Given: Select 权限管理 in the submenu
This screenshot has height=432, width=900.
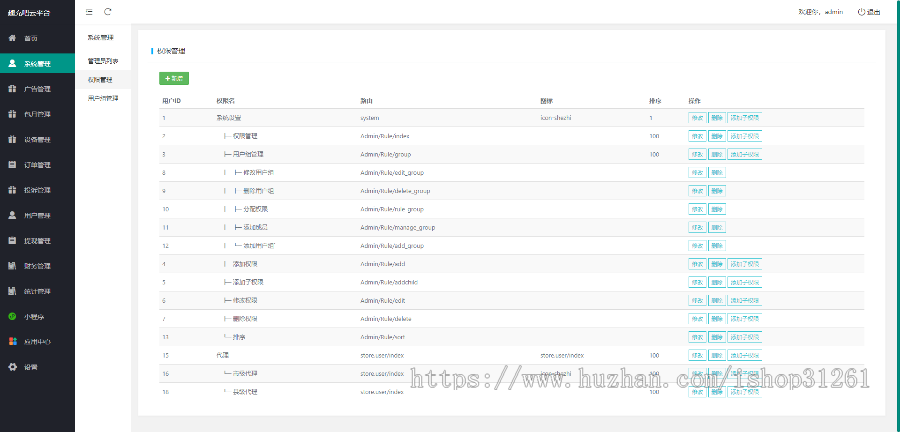Looking at the screenshot, I should coord(100,79).
